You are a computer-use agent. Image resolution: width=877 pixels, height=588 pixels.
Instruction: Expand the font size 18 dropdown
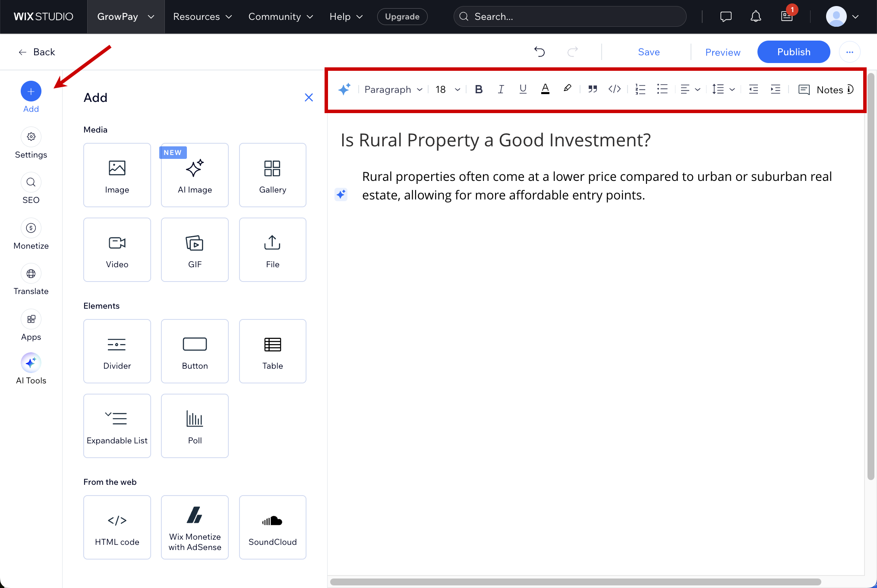(448, 89)
